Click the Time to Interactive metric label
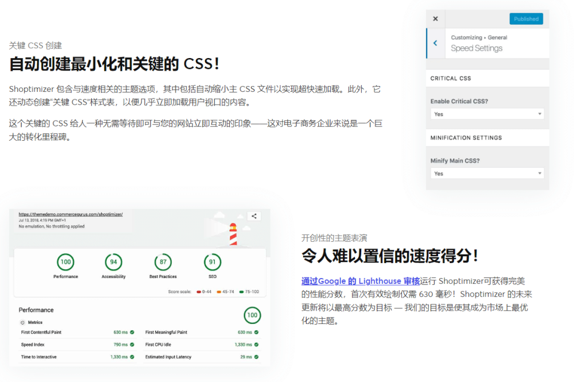The width and height of the screenshot is (588, 382). pyautogui.click(x=39, y=357)
